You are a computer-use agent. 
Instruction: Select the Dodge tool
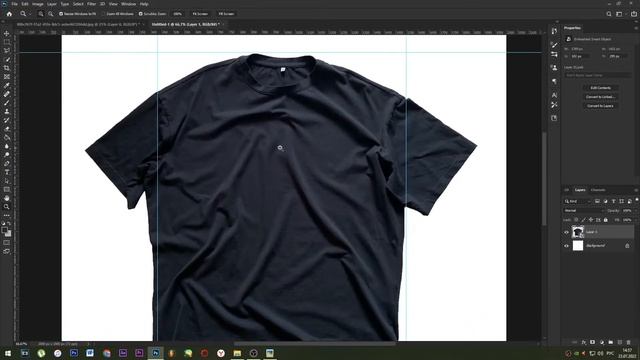[x=7, y=155]
